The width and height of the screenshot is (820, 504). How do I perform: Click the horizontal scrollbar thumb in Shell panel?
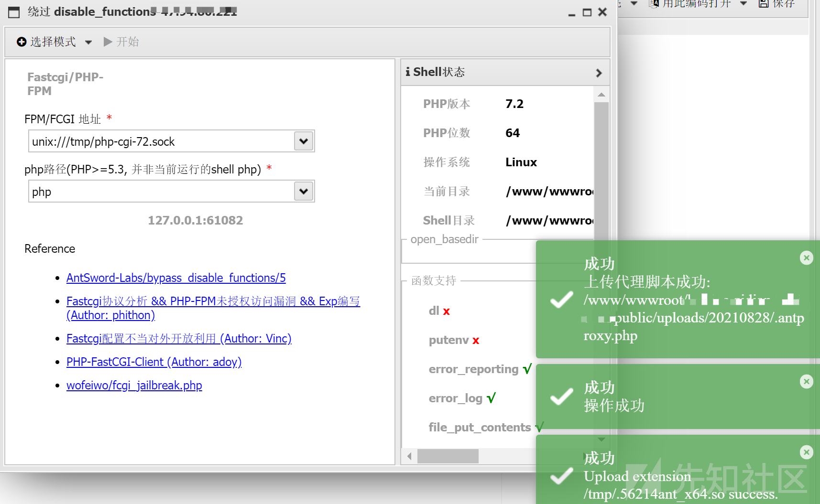coord(448,456)
